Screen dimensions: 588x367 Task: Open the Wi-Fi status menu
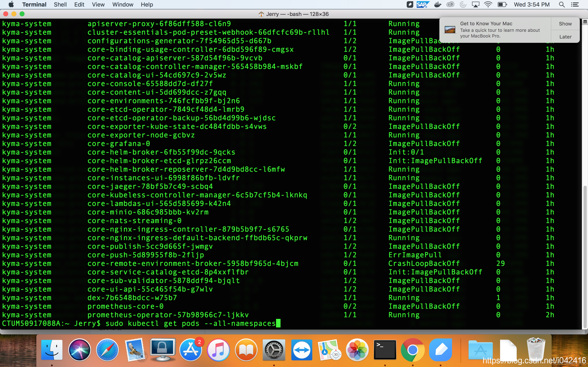pos(488,4)
